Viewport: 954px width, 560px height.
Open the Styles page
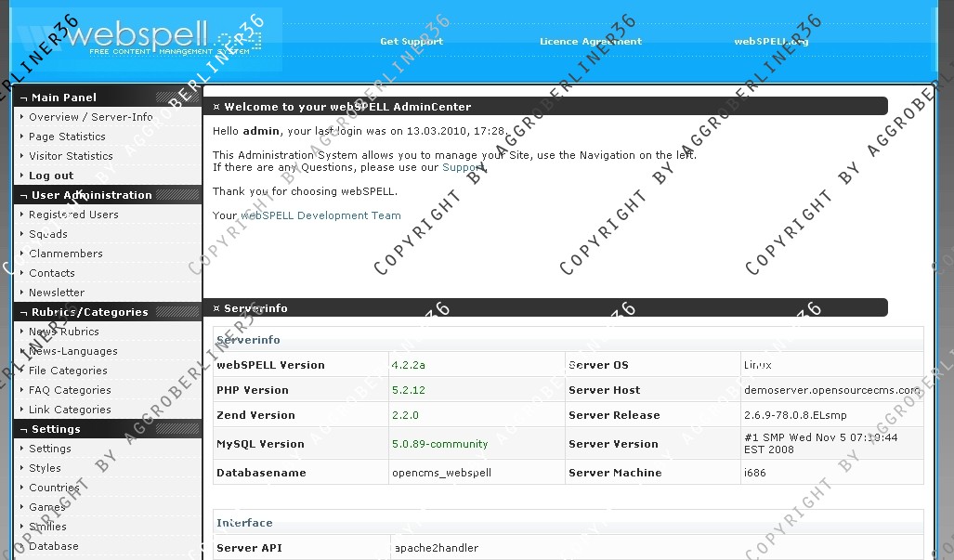[45, 467]
